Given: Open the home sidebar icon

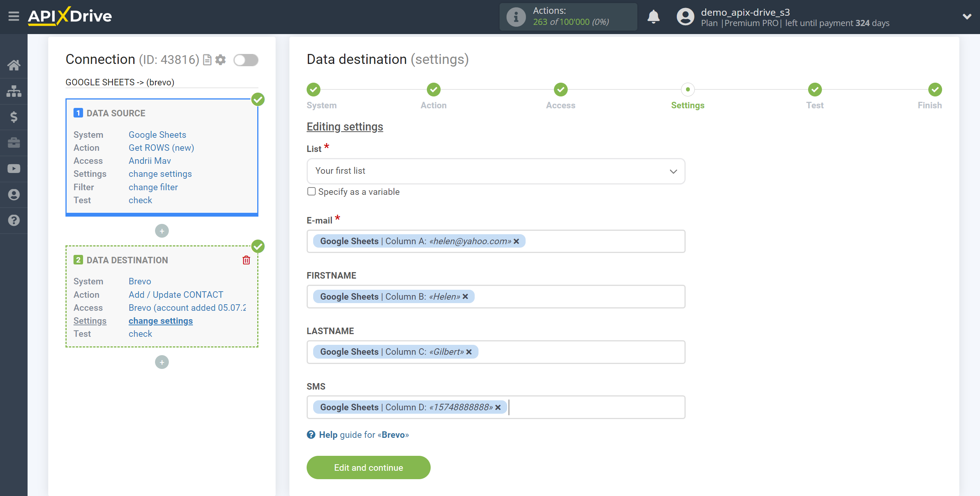Looking at the screenshot, I should (14, 65).
